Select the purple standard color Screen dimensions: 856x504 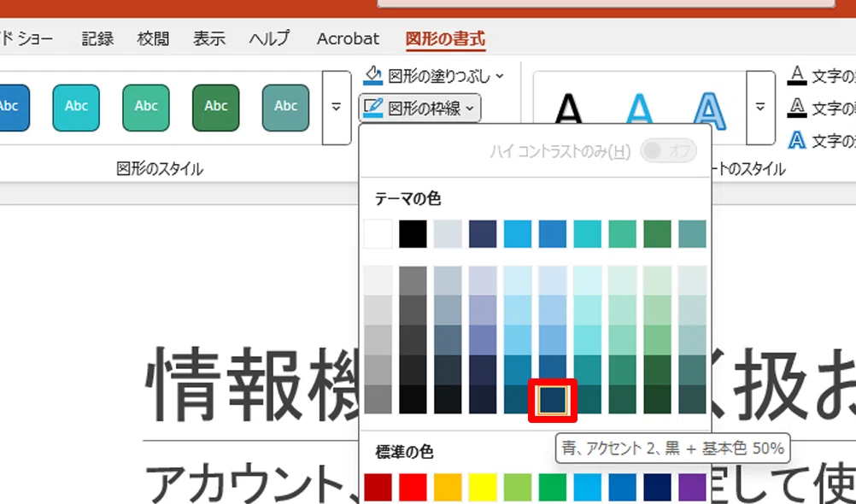click(x=692, y=487)
